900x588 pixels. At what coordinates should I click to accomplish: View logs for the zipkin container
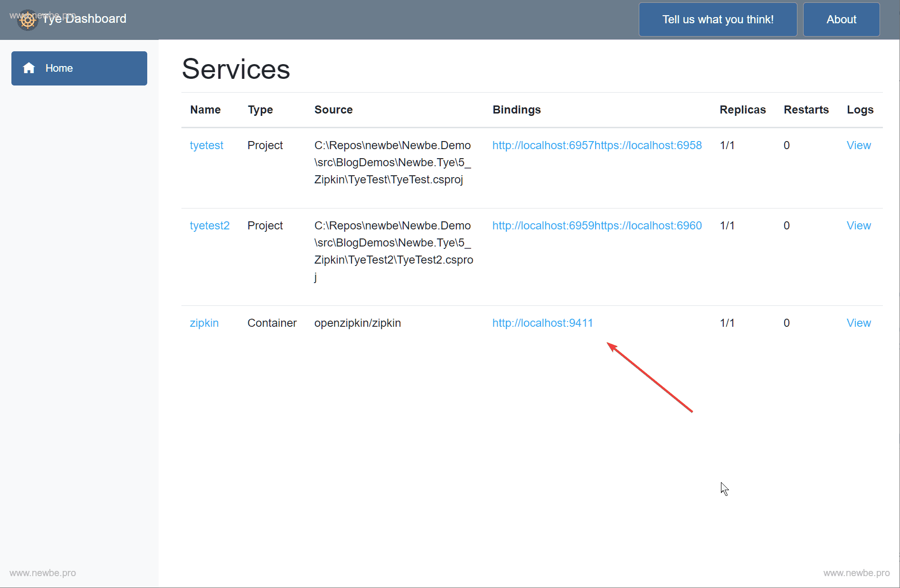tap(858, 323)
